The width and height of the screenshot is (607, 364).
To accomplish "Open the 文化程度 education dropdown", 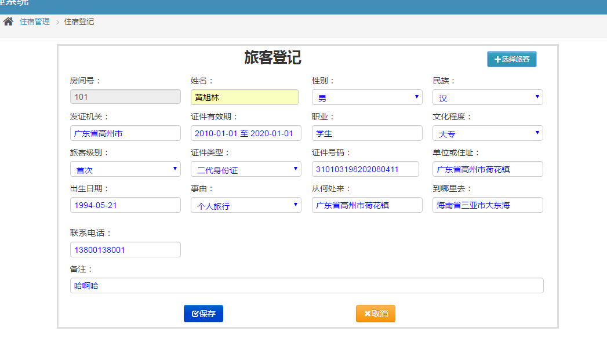I will (x=488, y=133).
